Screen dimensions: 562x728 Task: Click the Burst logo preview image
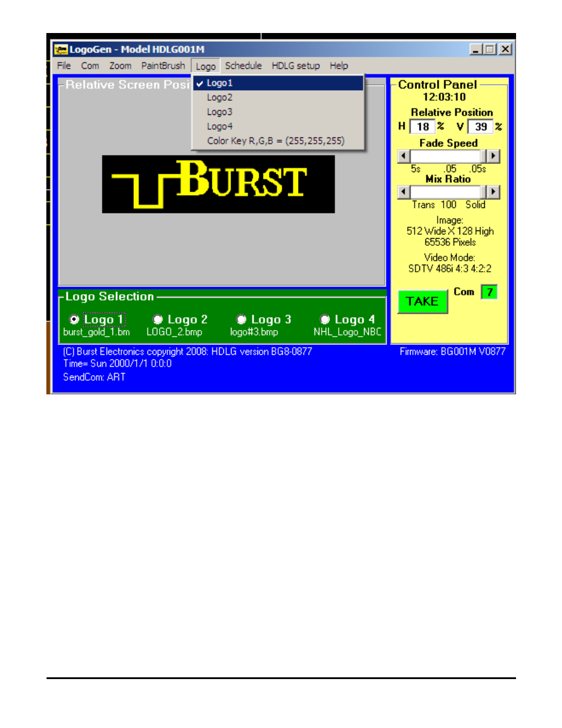219,184
